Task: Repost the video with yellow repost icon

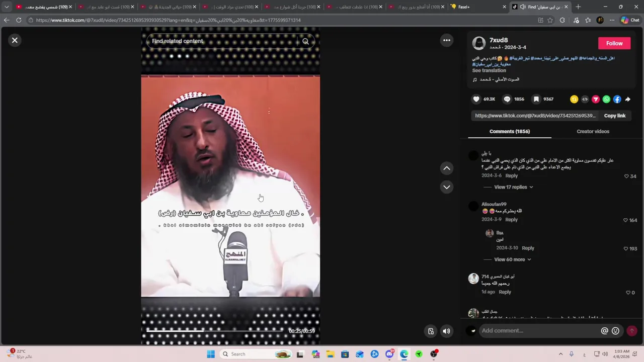Action: click(574, 100)
